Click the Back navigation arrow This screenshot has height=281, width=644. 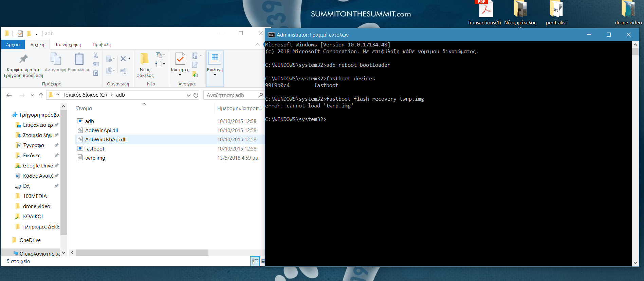[x=9, y=95]
